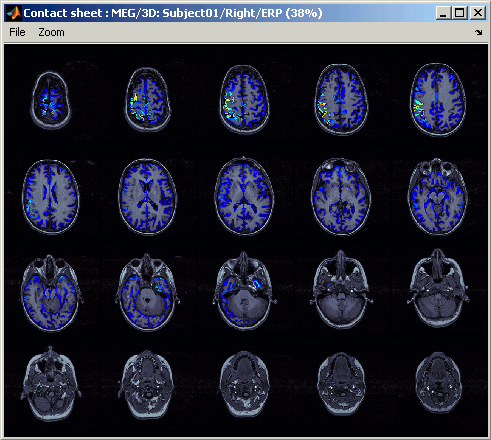This screenshot has height=440, width=491.
Task: Select fifth slice in bottom row
Action: coord(438,383)
